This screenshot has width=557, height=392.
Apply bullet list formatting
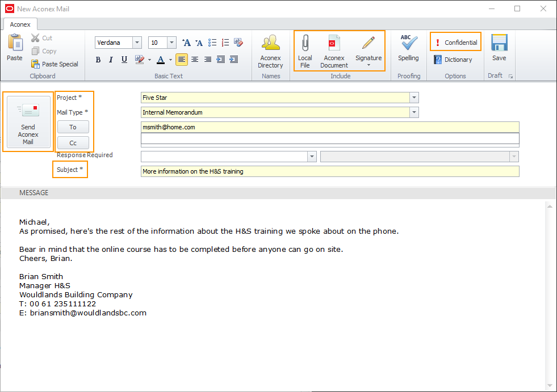pos(212,43)
